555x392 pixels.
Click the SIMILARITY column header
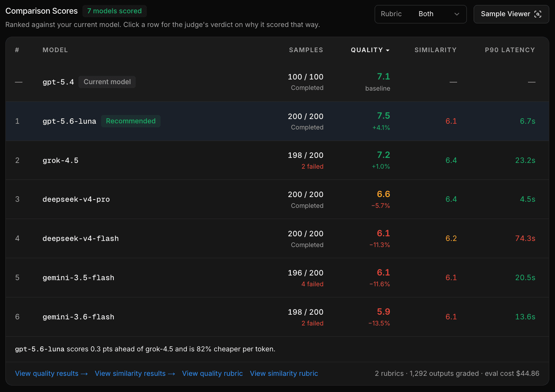click(436, 50)
